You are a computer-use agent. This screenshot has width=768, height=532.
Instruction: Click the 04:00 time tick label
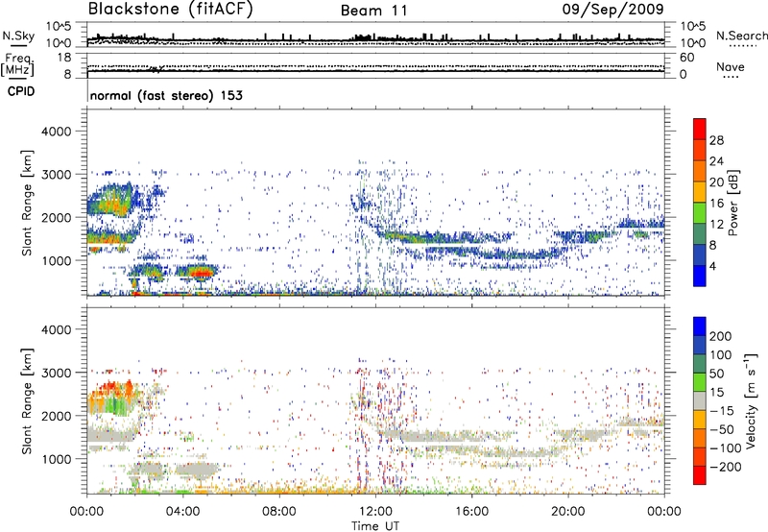point(182,512)
